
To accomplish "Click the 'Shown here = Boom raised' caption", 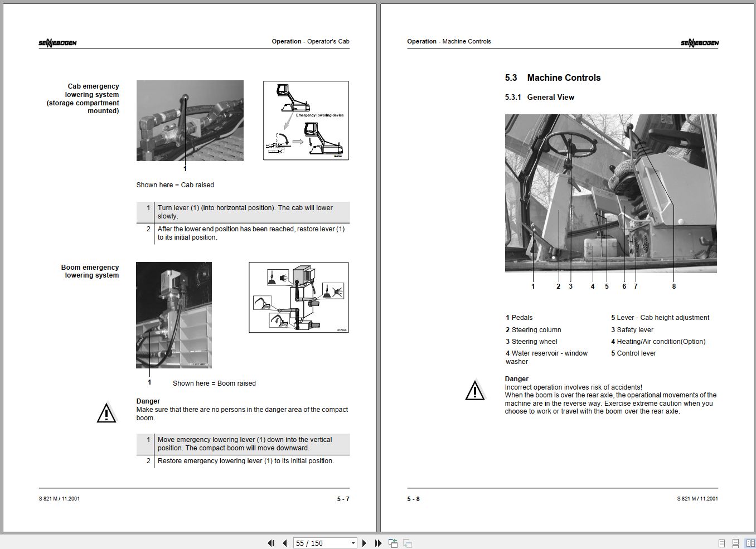I will click(x=214, y=383).
